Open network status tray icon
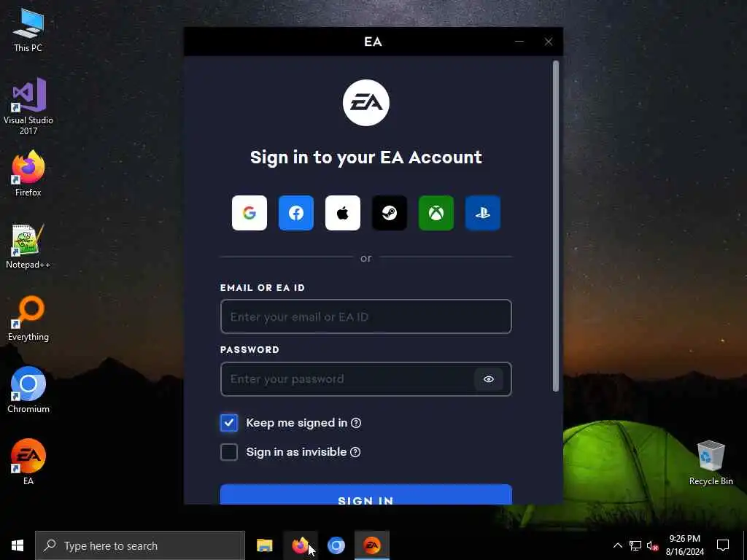This screenshot has height=560, width=747. (x=635, y=545)
